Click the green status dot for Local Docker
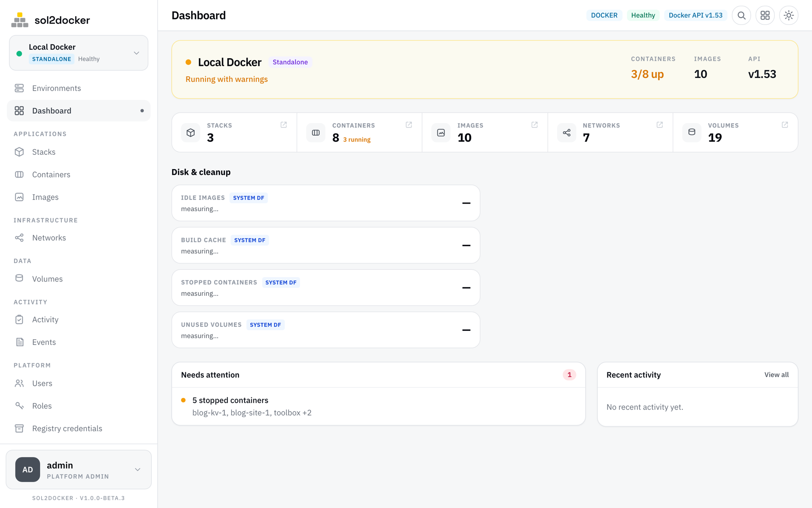812x508 pixels. [19, 53]
